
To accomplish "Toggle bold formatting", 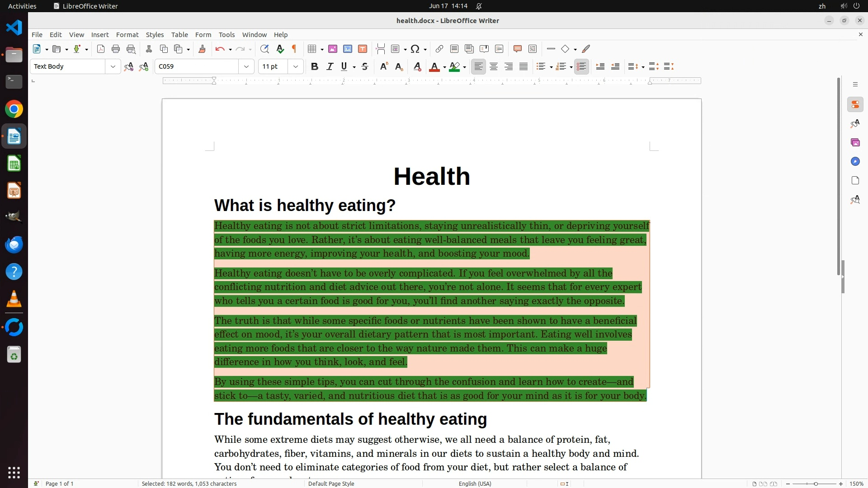I will pyautogui.click(x=315, y=66).
